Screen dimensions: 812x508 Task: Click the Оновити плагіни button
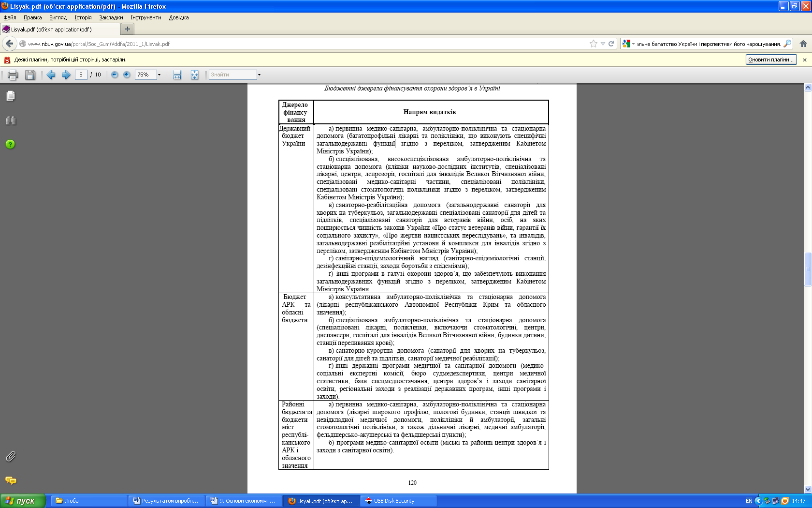[x=771, y=60]
